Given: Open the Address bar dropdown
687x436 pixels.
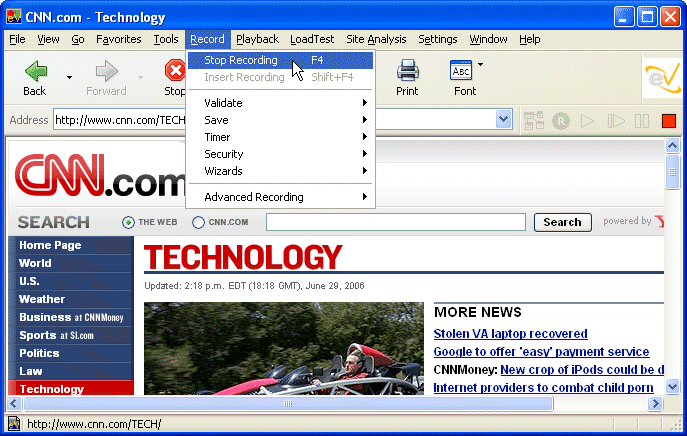Looking at the screenshot, I should pyautogui.click(x=504, y=119).
